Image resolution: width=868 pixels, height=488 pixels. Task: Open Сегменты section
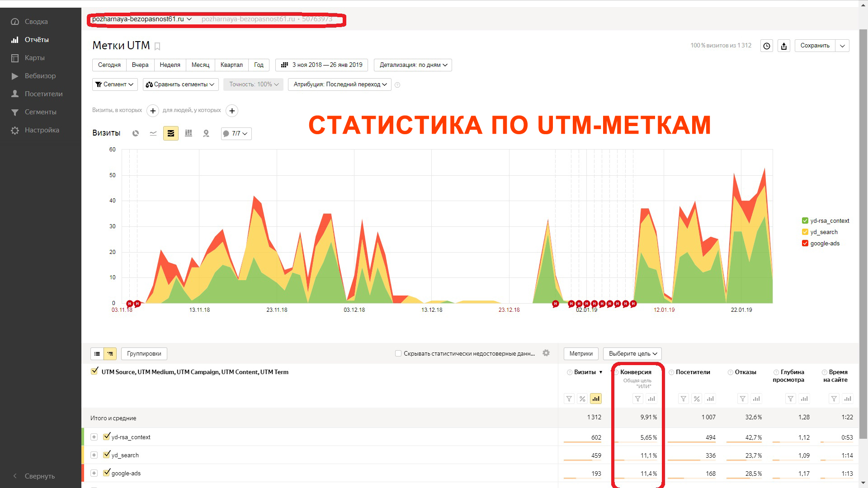point(34,112)
